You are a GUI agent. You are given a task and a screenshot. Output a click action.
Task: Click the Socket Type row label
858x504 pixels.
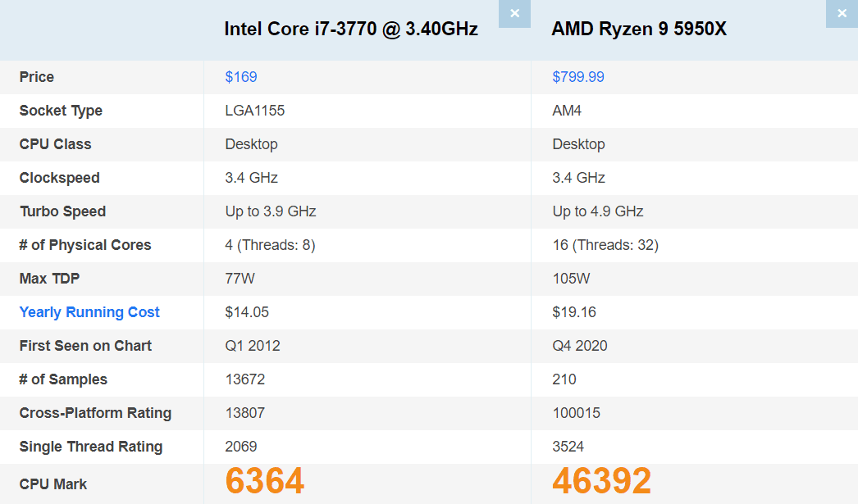[61, 111]
